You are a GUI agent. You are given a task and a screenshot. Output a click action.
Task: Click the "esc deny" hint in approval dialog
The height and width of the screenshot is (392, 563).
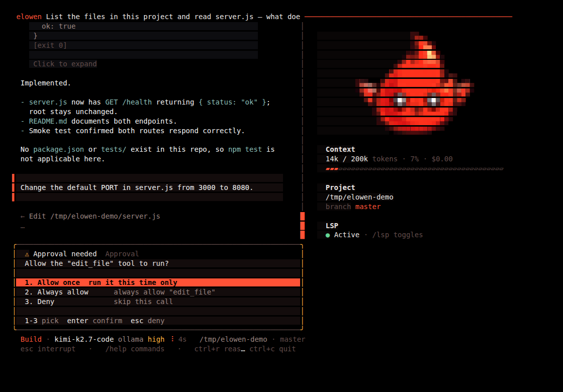tap(148, 321)
